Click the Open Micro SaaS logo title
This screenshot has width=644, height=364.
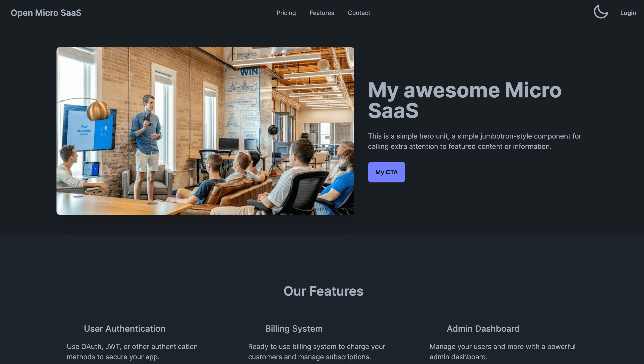(46, 13)
